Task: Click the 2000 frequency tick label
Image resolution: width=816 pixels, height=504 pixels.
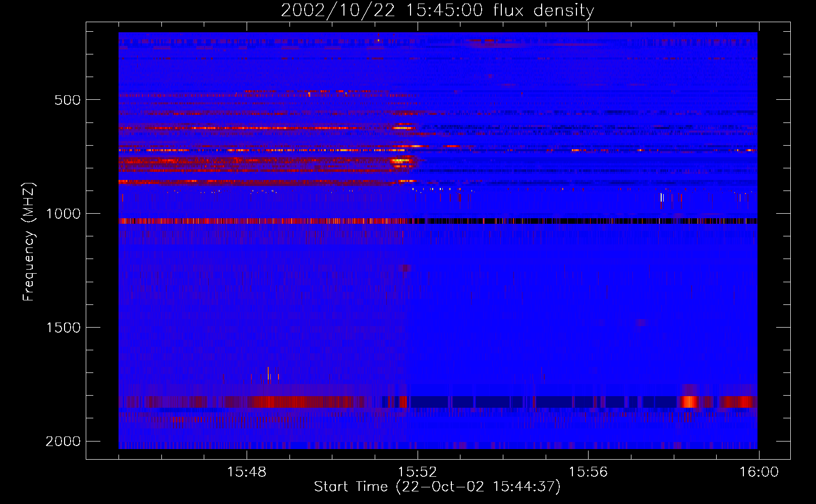Action: 63,442
